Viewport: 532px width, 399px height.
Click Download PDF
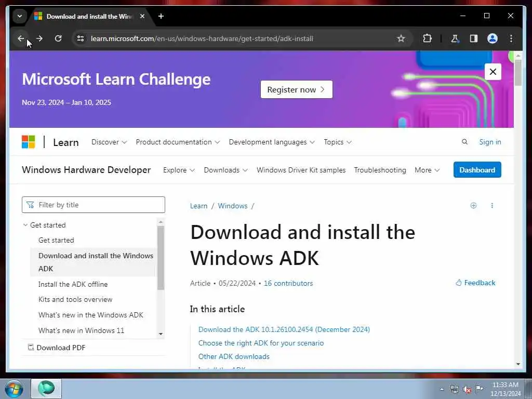(57, 348)
